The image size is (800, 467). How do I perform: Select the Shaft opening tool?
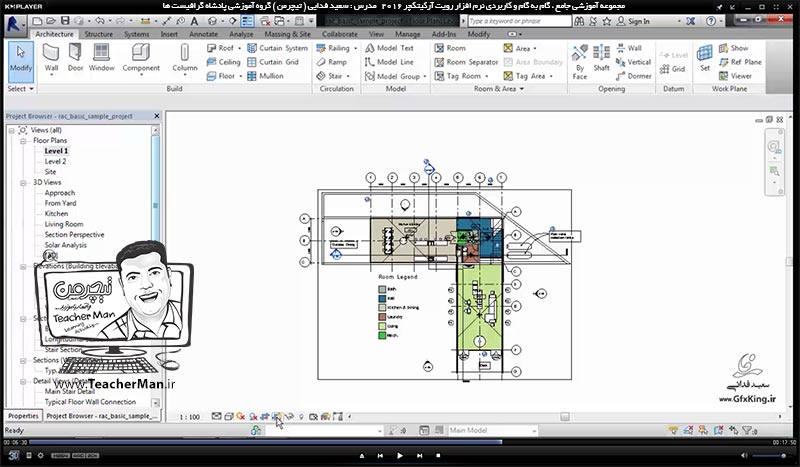[602, 58]
